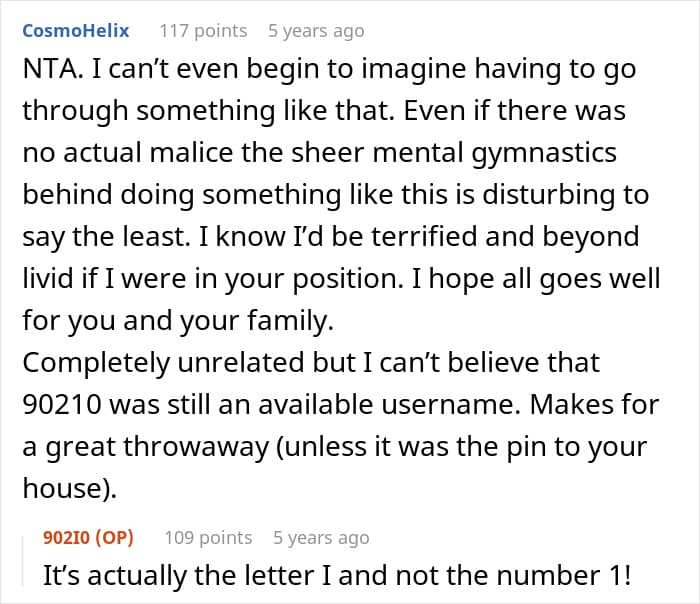Open OP reply's 5 years ago timestamp
This screenshot has width=700, height=604.
coord(321,537)
